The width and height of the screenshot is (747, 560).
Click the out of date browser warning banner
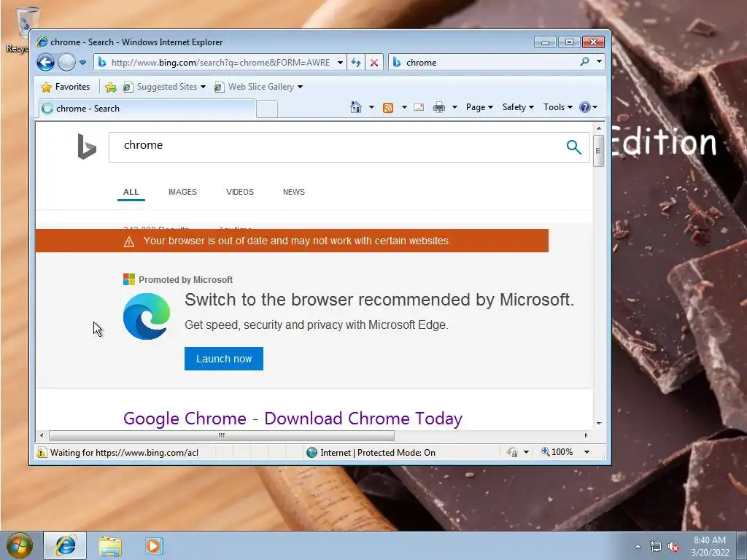(292, 241)
